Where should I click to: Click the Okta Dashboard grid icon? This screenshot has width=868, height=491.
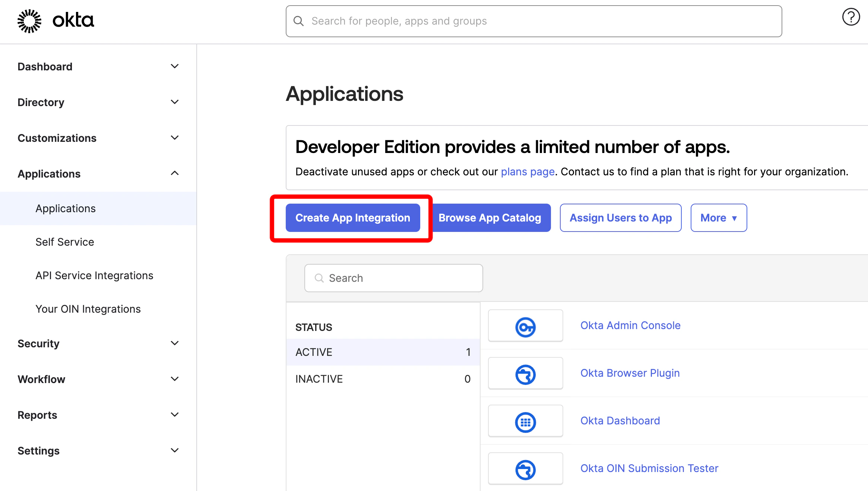click(525, 421)
